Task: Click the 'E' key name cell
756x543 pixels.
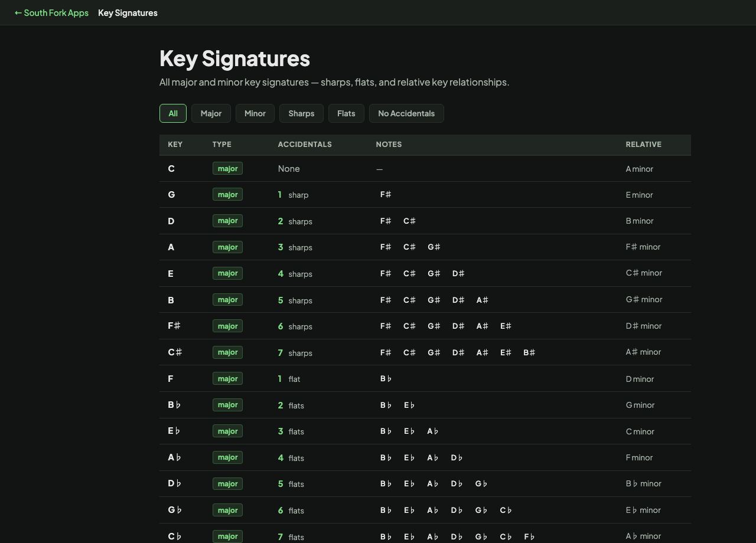Action: (x=171, y=273)
